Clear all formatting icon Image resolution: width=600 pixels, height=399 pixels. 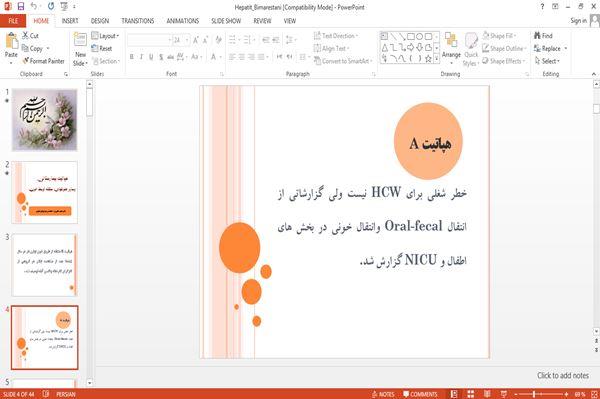pyautogui.click(x=218, y=40)
